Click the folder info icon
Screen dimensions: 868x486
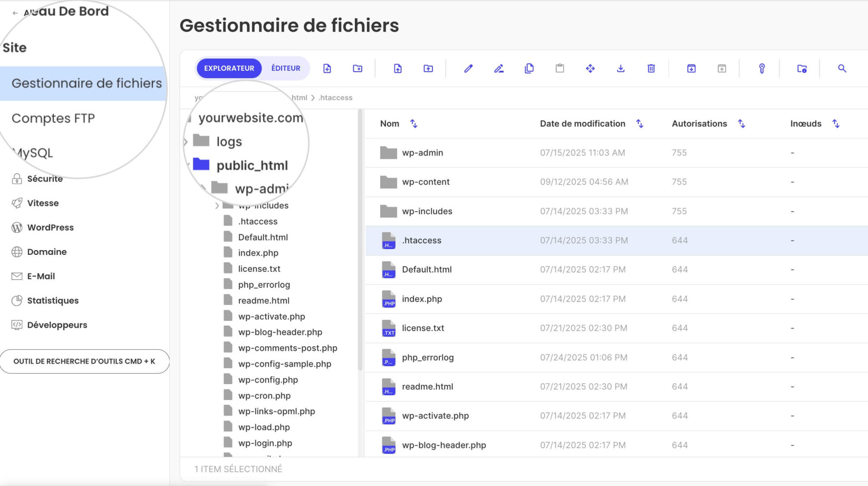point(802,69)
